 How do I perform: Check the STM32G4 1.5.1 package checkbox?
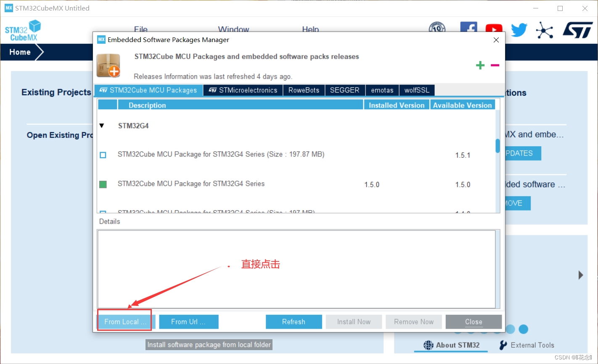tap(103, 155)
